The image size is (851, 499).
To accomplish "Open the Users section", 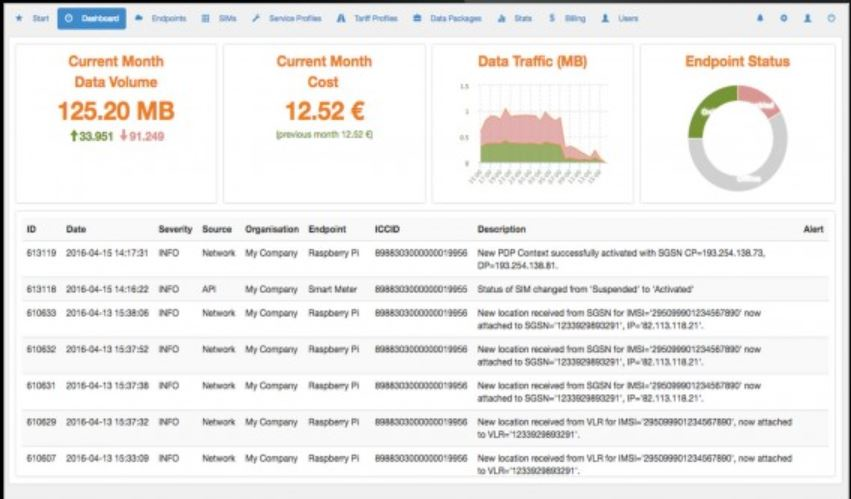I will (620, 18).
